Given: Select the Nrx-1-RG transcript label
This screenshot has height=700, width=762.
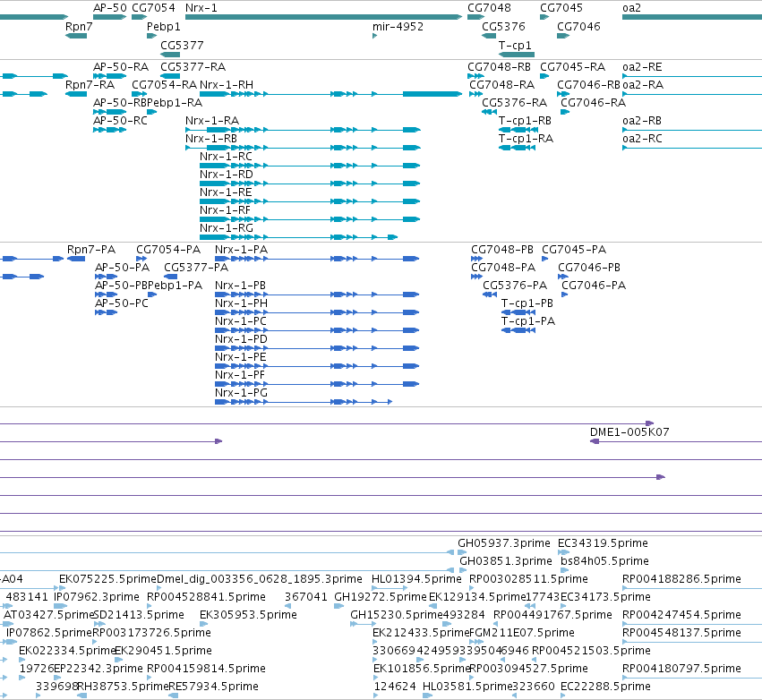Looking at the screenshot, I should tap(227, 228).
